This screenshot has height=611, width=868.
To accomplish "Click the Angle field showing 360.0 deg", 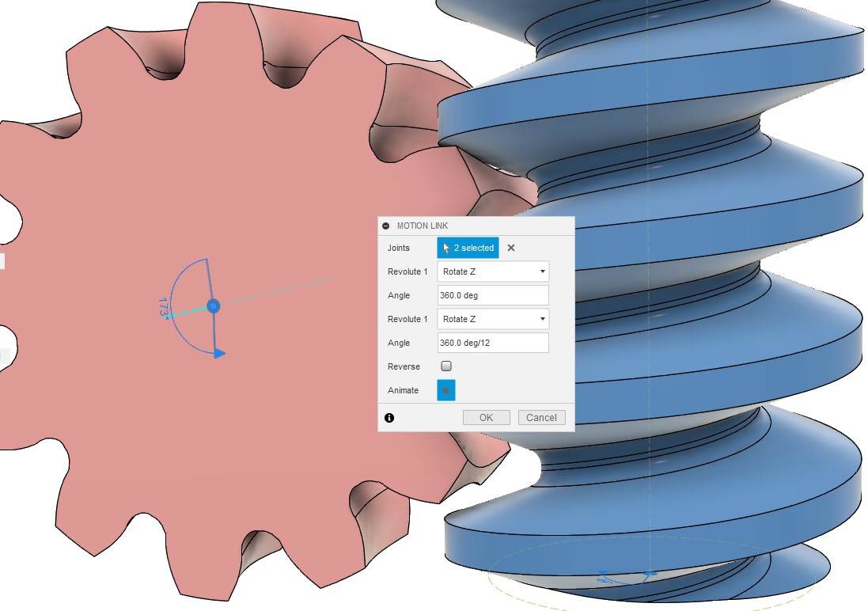I will pyautogui.click(x=493, y=295).
